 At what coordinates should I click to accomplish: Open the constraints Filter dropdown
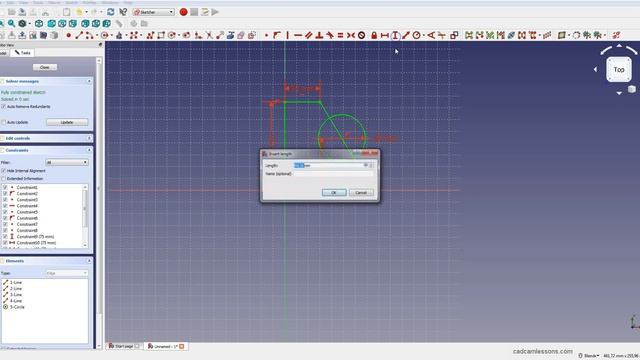67,162
